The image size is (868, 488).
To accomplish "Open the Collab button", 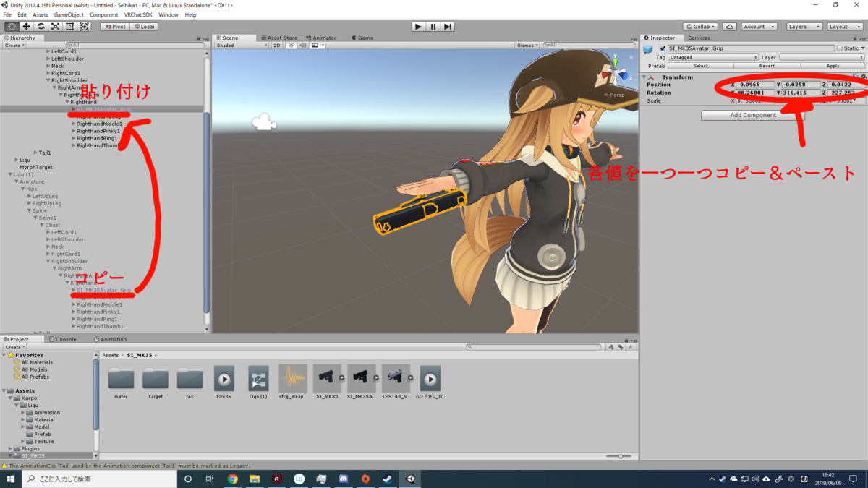I will pyautogui.click(x=701, y=27).
